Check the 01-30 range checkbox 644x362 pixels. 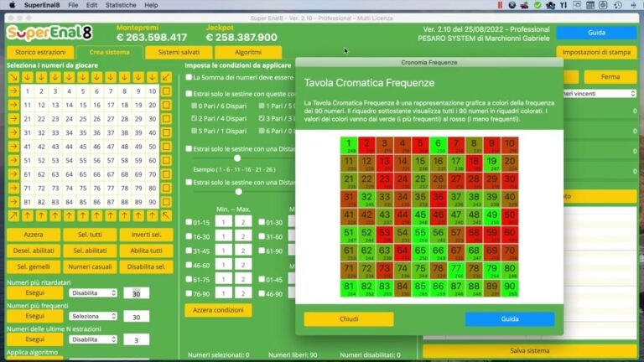pos(262,222)
